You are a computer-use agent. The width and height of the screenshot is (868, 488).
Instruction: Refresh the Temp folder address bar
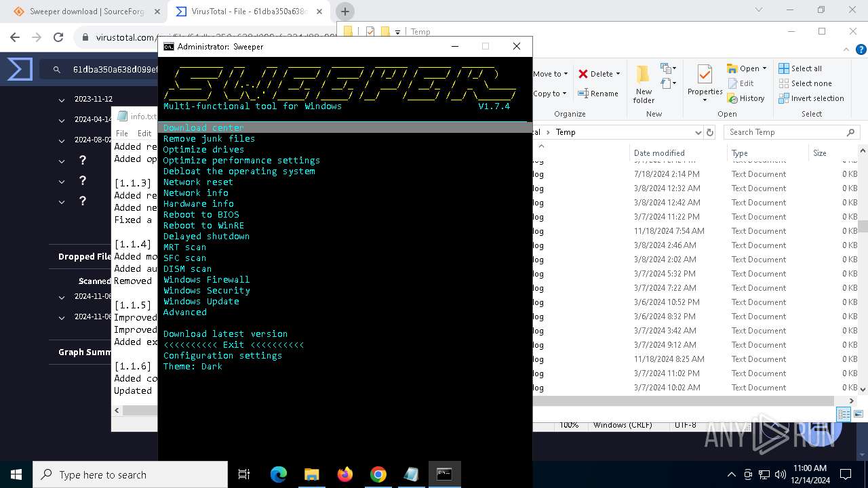(710, 132)
